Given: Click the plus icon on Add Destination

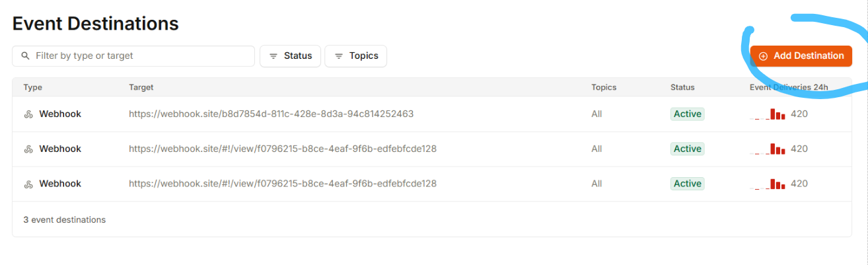Looking at the screenshot, I should point(763,56).
